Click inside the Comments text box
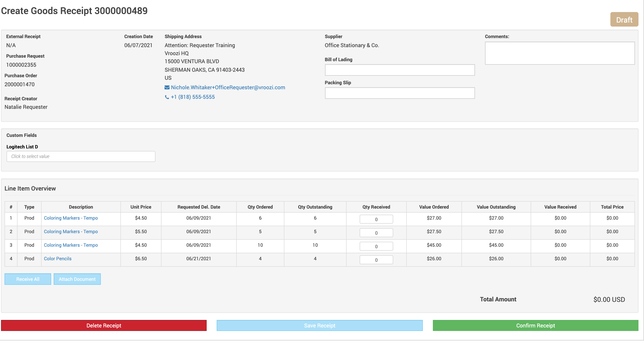The width and height of the screenshot is (644, 344). [559, 53]
